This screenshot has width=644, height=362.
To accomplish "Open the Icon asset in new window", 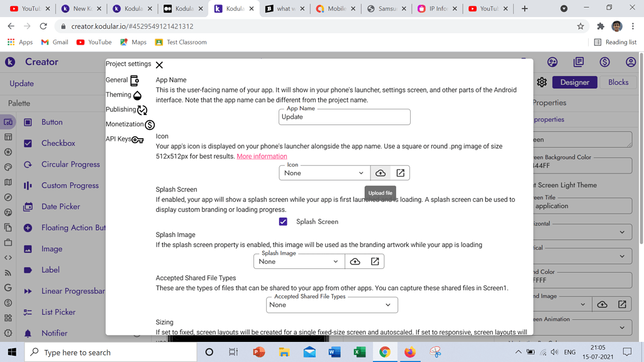I will click(400, 173).
